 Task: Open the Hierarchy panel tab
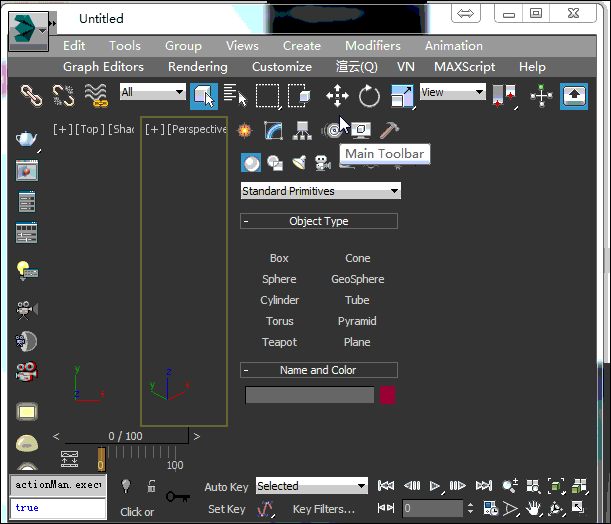click(x=302, y=131)
